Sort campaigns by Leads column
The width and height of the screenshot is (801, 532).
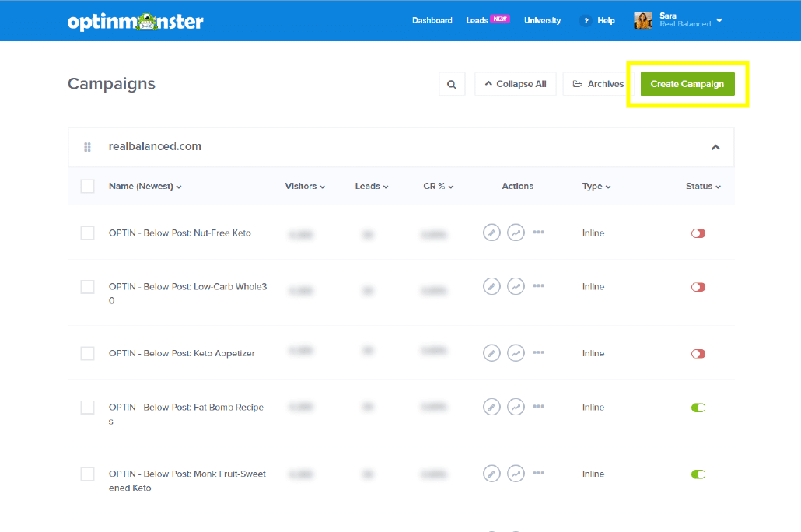click(372, 187)
